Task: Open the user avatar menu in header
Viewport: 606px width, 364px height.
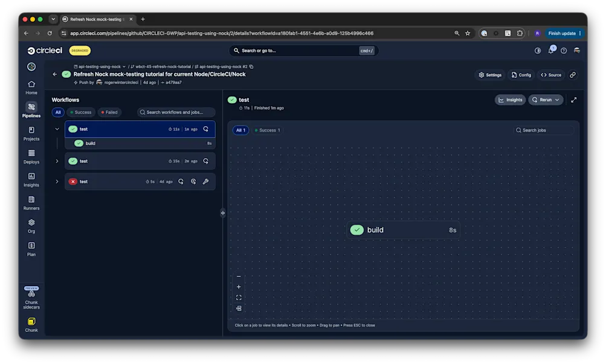Action: (576, 51)
